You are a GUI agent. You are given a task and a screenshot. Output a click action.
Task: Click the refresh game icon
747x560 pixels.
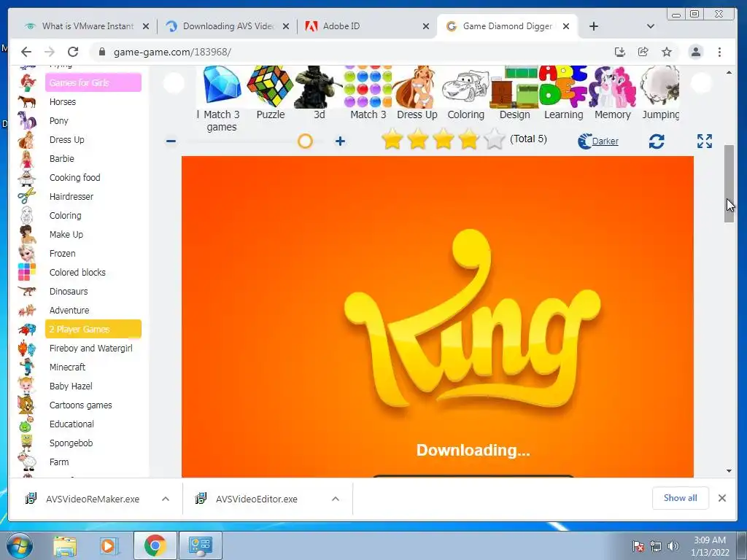657,141
